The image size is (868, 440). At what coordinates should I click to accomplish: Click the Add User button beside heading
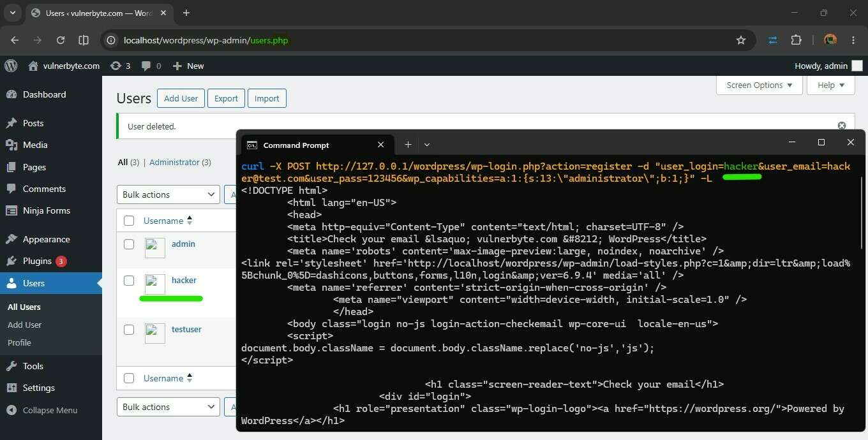tap(181, 98)
